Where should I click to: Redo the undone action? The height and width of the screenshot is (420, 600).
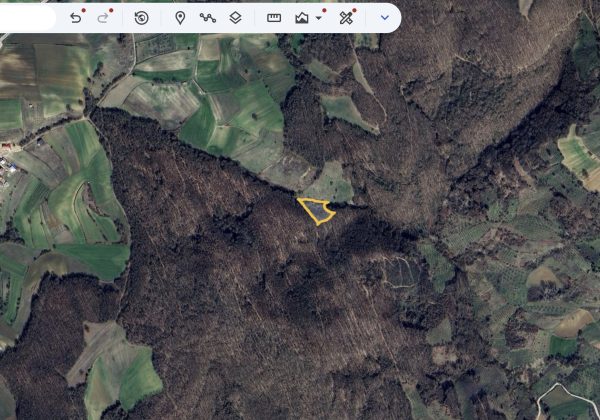pyautogui.click(x=103, y=18)
